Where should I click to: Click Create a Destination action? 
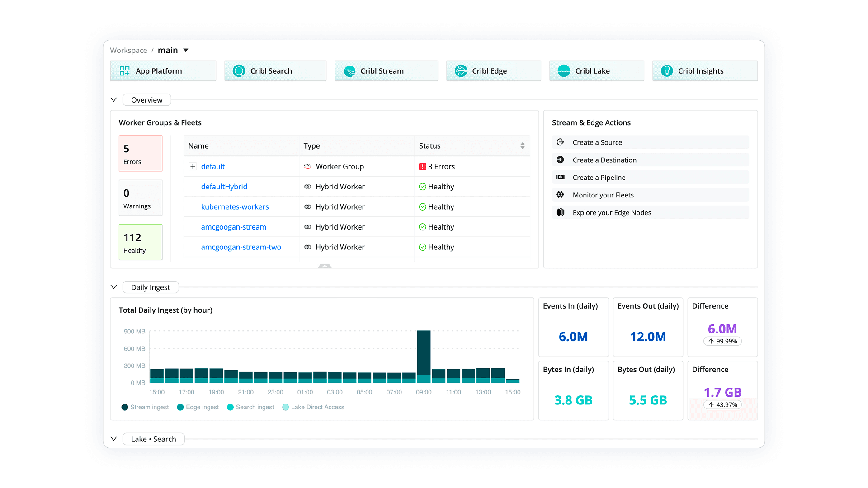point(651,160)
